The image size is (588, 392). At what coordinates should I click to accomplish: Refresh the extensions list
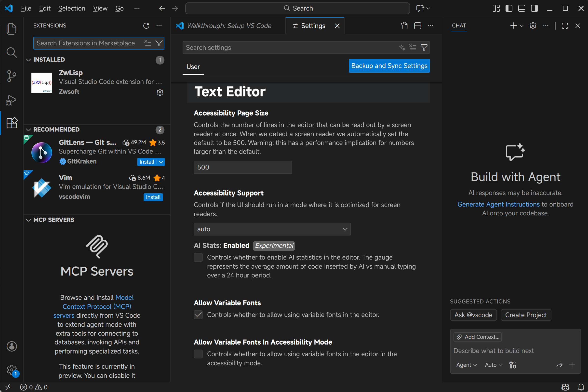pos(146,26)
